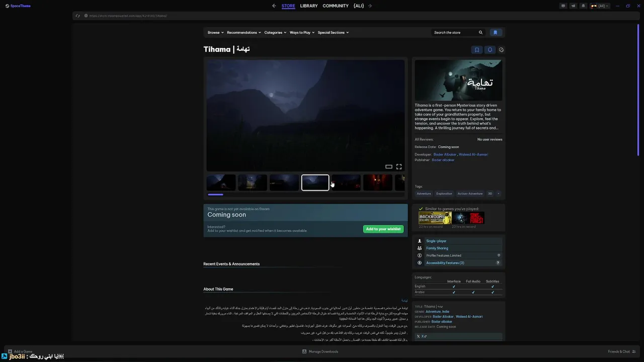Expand the Ways to Play dropdown
The image size is (644, 362).
pos(302,33)
